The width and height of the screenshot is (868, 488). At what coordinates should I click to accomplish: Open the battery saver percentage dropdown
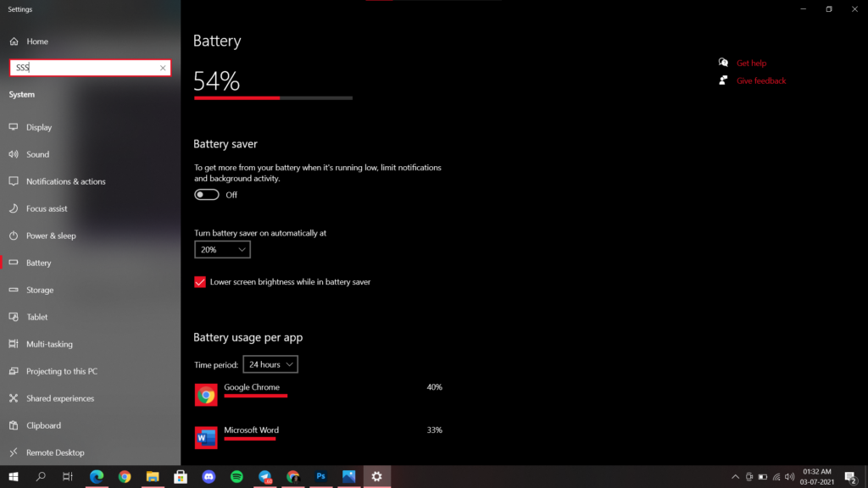click(222, 249)
